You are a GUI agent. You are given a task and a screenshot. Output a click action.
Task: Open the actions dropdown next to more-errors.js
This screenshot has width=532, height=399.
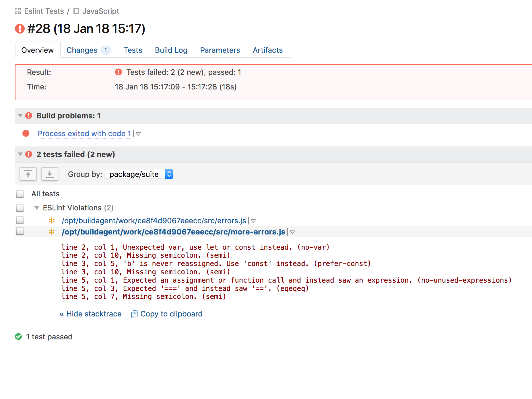[x=292, y=232]
